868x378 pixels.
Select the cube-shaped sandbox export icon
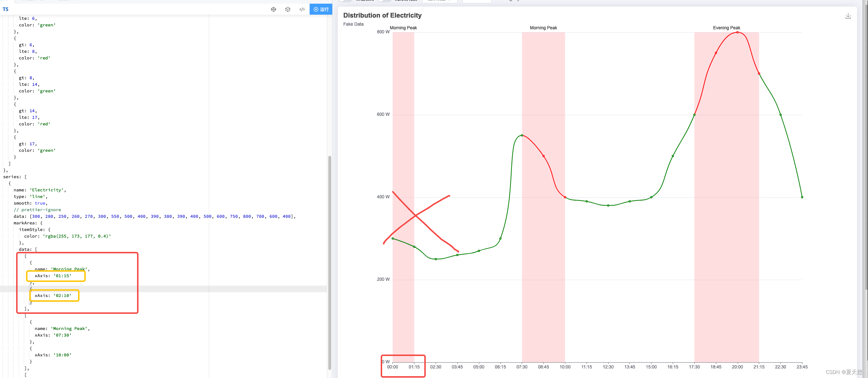[x=288, y=9]
